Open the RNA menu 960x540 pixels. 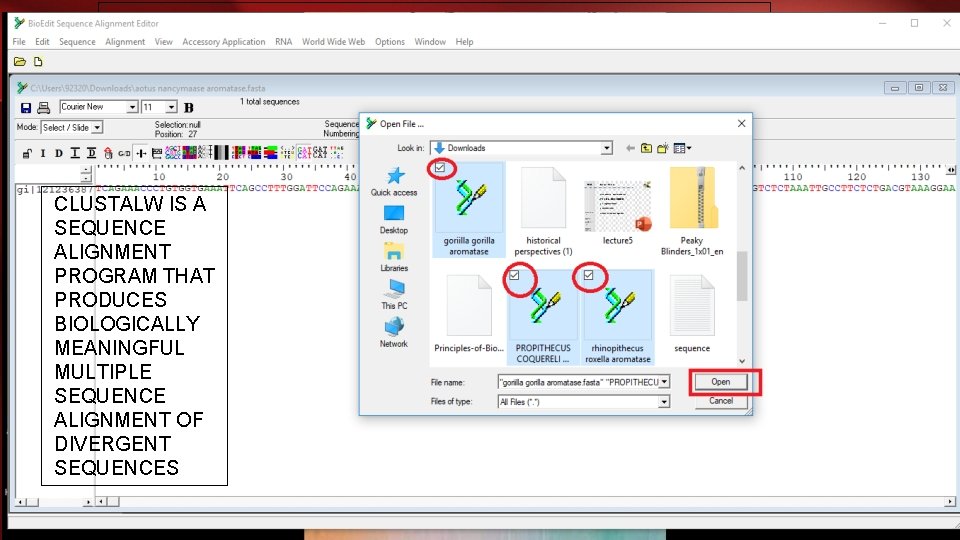coord(283,42)
